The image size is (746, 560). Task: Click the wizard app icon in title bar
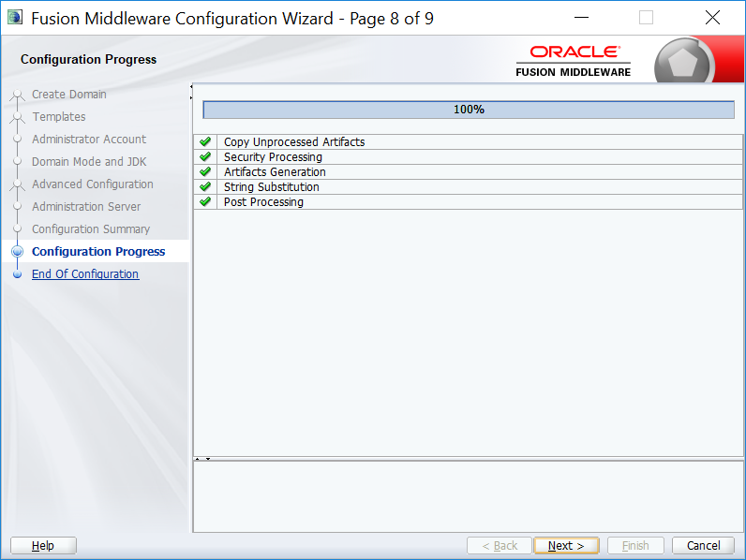15,19
